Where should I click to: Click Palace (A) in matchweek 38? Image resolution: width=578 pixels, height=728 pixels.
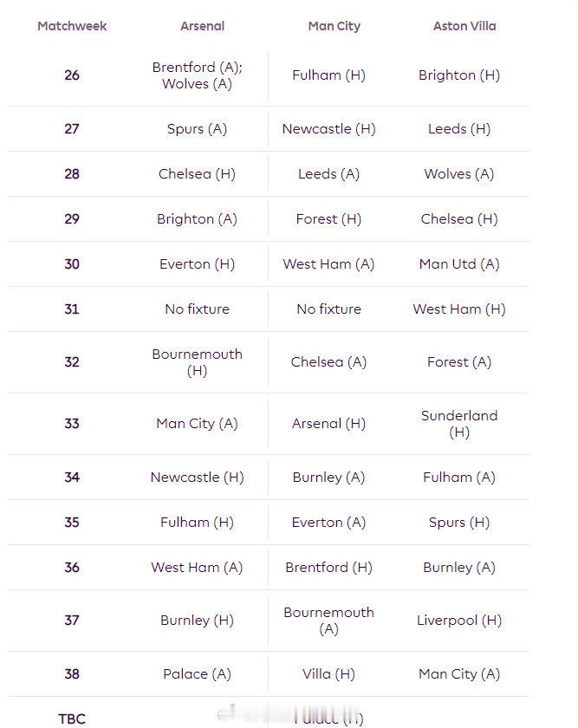[x=197, y=674]
